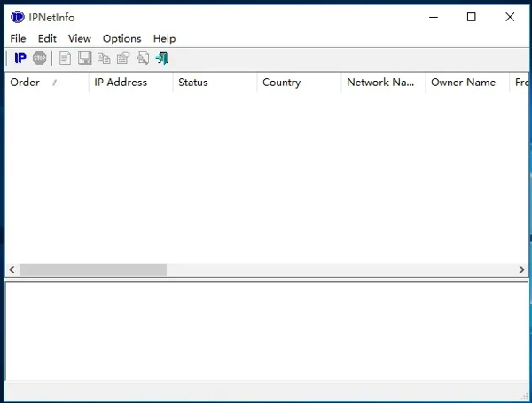Open the Options menu
Screen dimensions: 532x403
tap(121, 38)
